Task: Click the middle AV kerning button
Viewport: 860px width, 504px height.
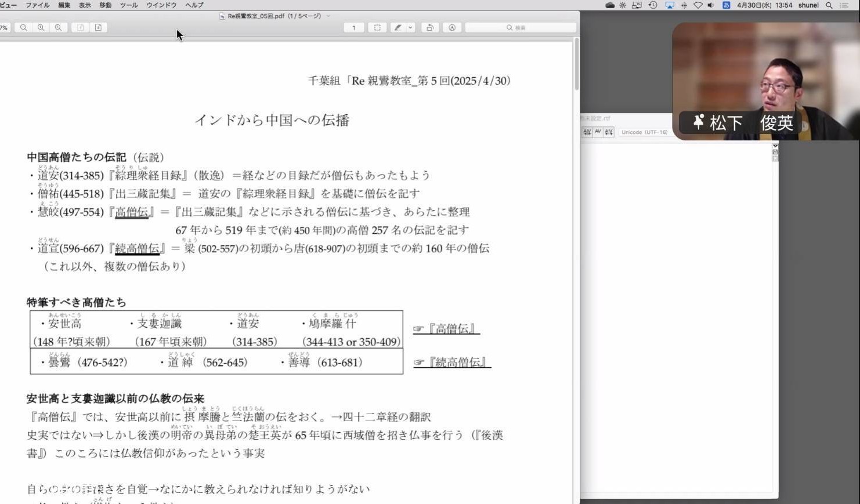Action: (x=598, y=132)
